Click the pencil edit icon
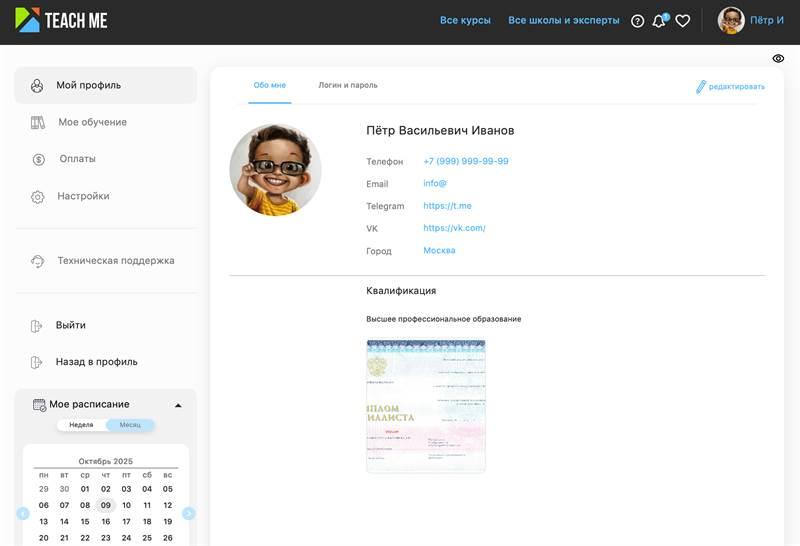This screenshot has width=800, height=546. (x=701, y=87)
